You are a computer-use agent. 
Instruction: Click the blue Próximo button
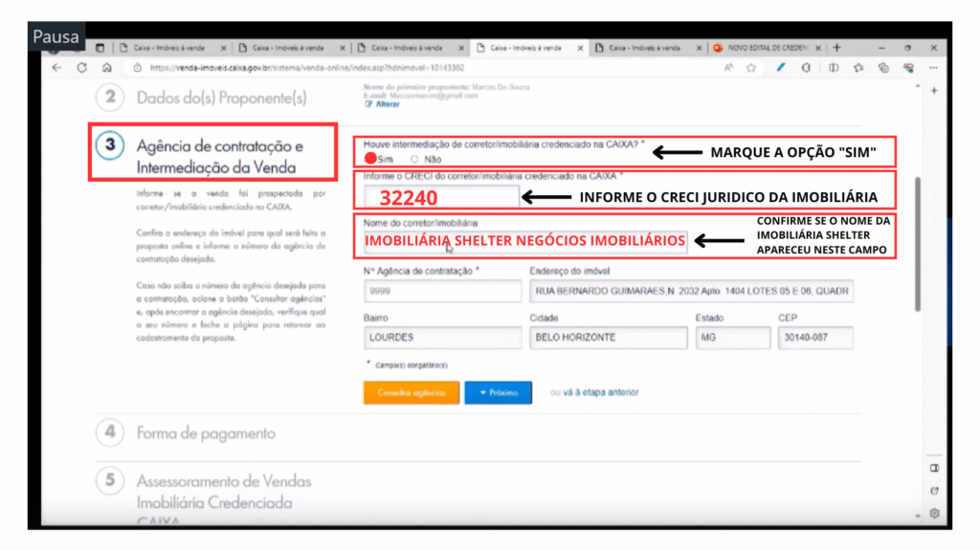pos(498,392)
